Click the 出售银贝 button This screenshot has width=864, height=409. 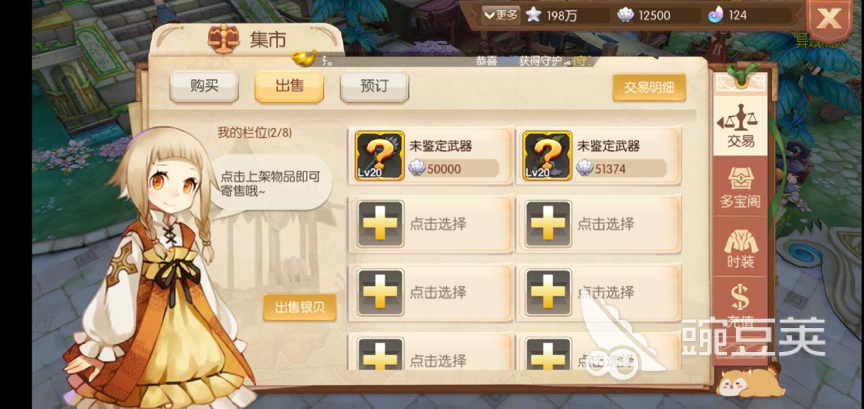[x=299, y=308]
